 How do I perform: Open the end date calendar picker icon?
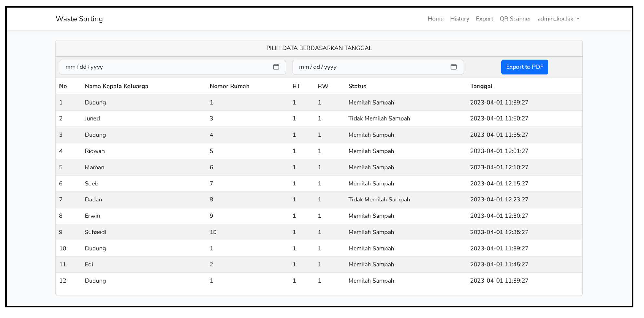pos(453,67)
